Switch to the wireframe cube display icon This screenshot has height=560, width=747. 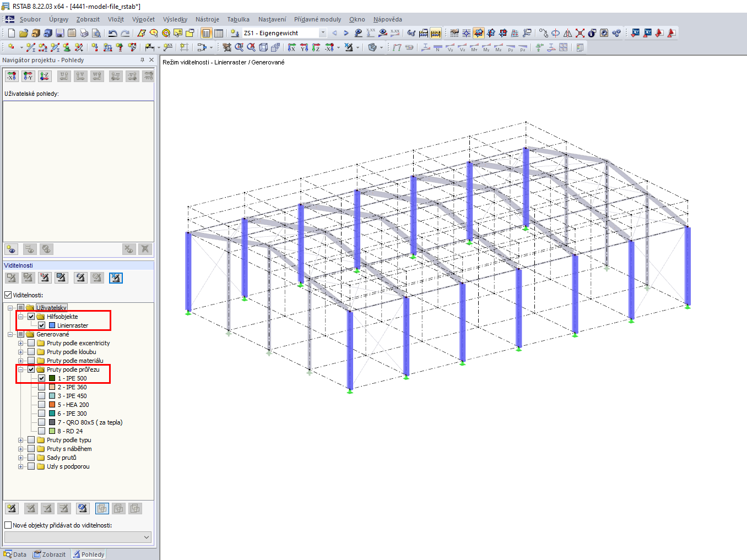click(x=263, y=47)
